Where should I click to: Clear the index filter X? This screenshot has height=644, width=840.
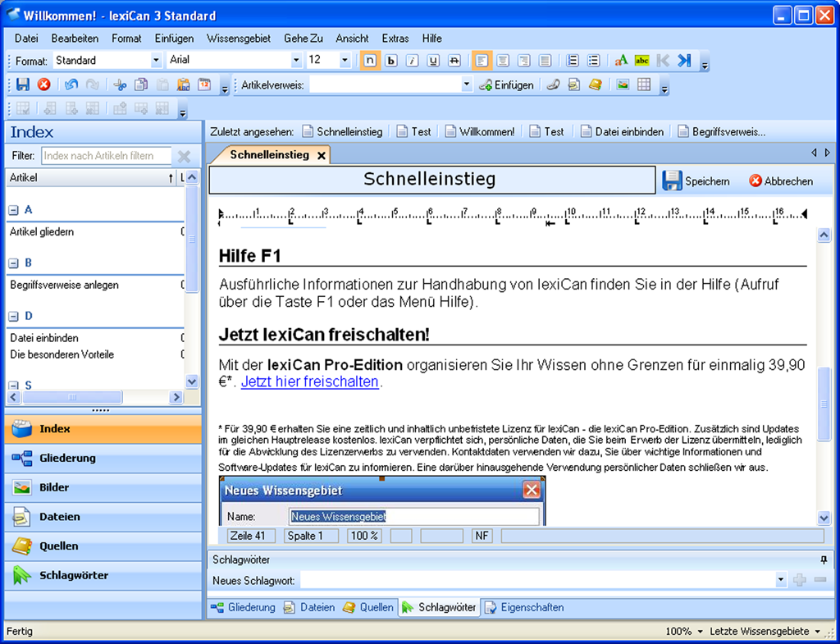[x=184, y=156]
